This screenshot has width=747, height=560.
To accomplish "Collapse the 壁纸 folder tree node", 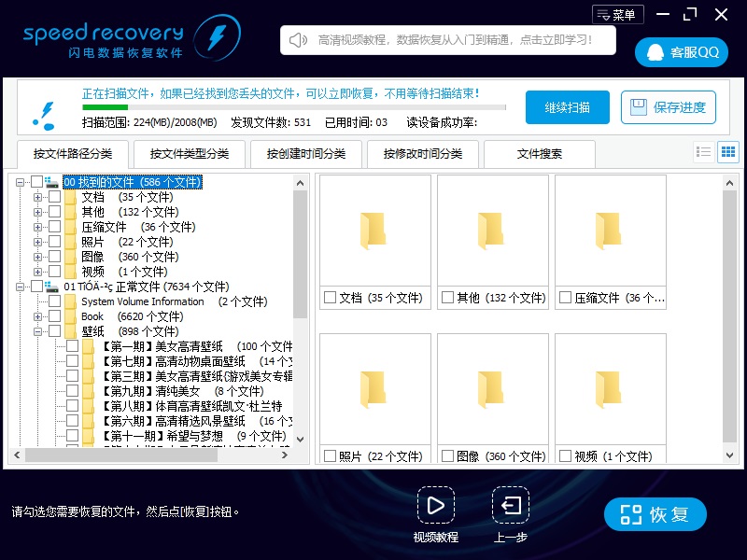I will point(38,331).
